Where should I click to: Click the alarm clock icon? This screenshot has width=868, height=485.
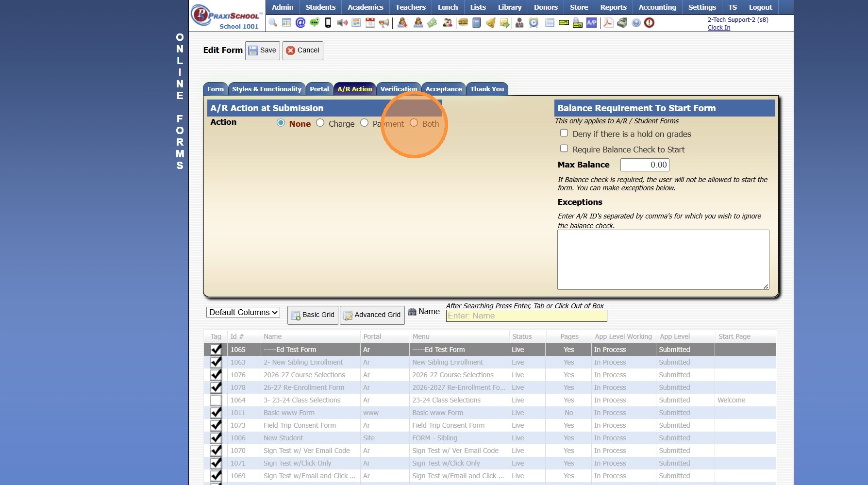(534, 23)
